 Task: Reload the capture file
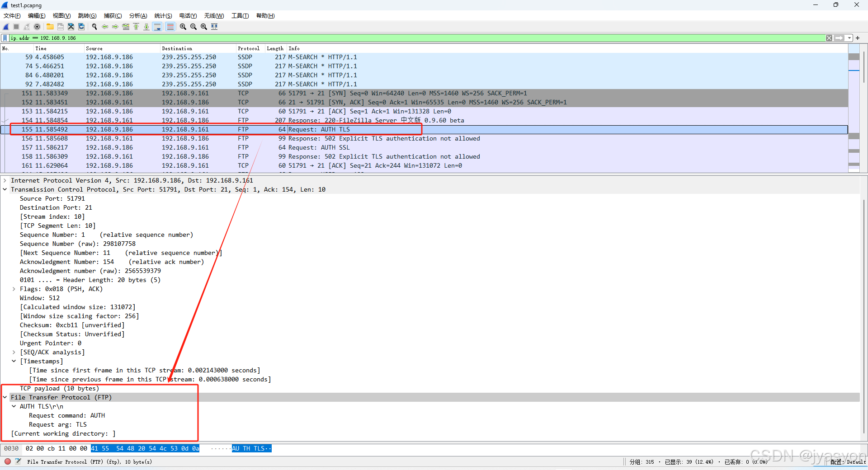(x=81, y=27)
